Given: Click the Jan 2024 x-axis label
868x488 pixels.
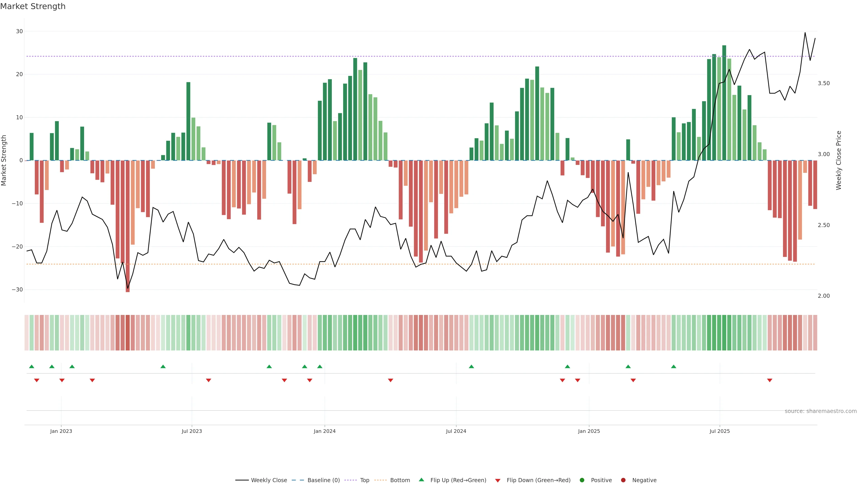Looking at the screenshot, I should click(x=325, y=431).
